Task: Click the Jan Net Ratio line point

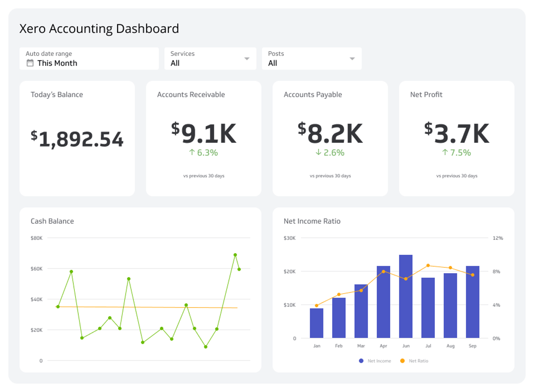Action: (x=317, y=306)
